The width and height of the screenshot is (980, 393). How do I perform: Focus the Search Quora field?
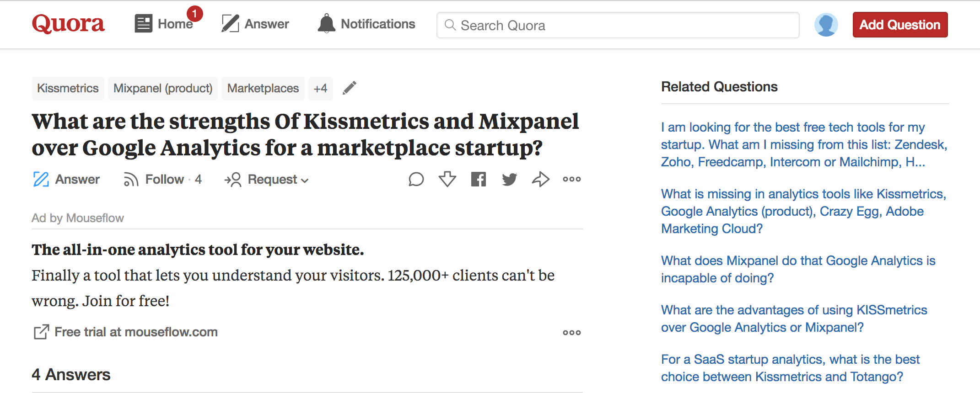click(618, 25)
